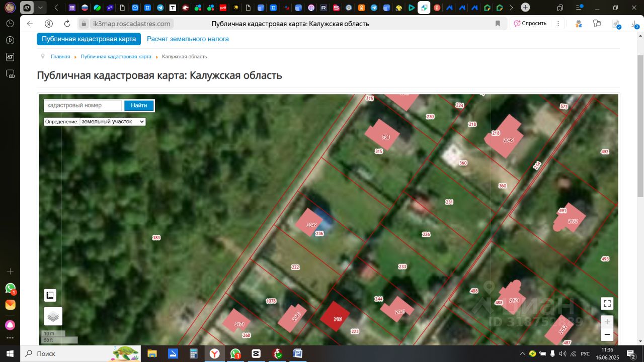The height and width of the screenshot is (362, 644).
Task: Click parcel label 226
Action: pos(426,234)
